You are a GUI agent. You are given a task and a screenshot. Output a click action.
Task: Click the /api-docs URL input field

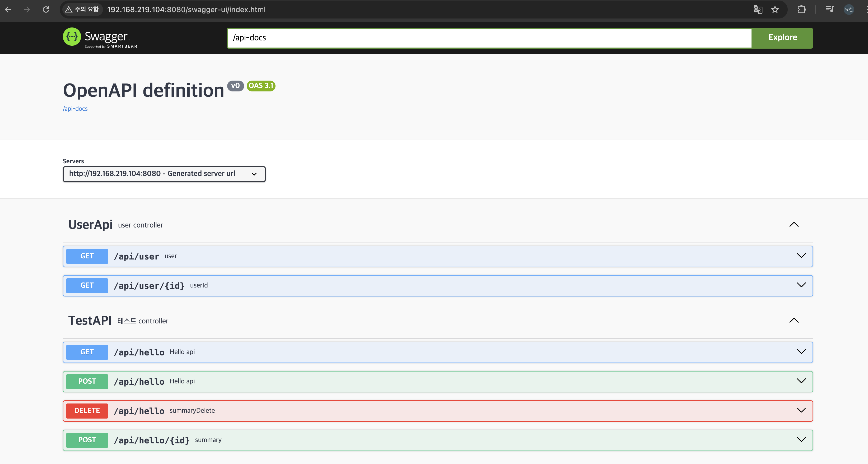point(489,38)
